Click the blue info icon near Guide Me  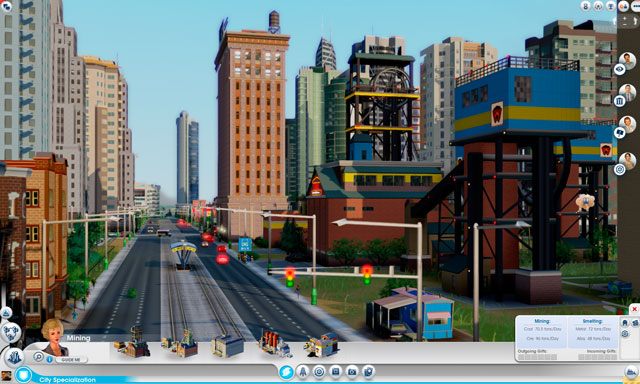[x=50, y=360]
